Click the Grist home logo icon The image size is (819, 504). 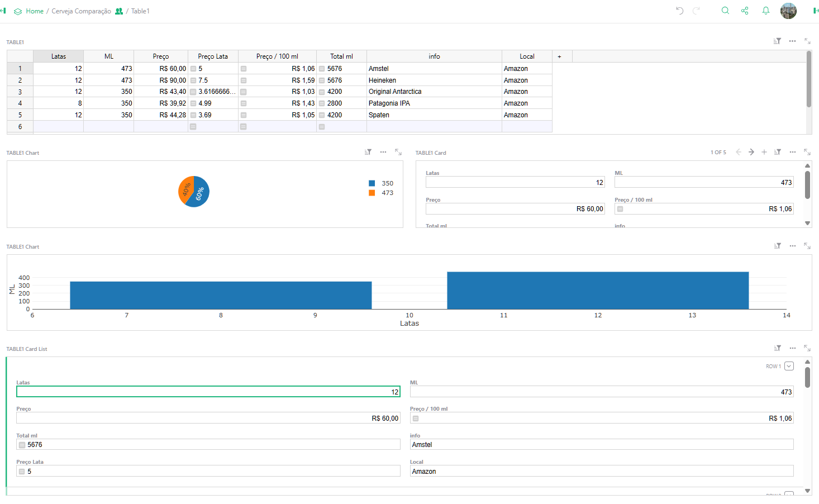(18, 11)
